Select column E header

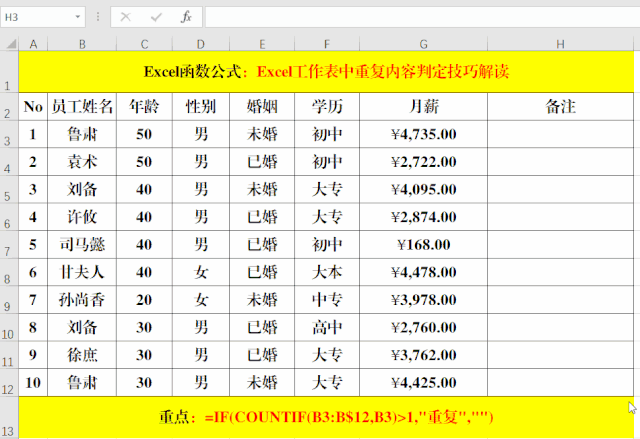coord(262,44)
